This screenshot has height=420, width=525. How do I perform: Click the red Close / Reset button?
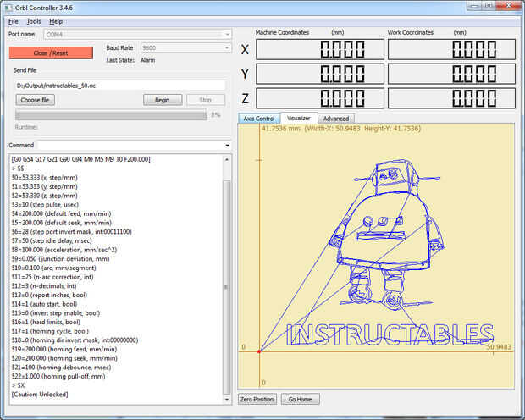click(51, 52)
